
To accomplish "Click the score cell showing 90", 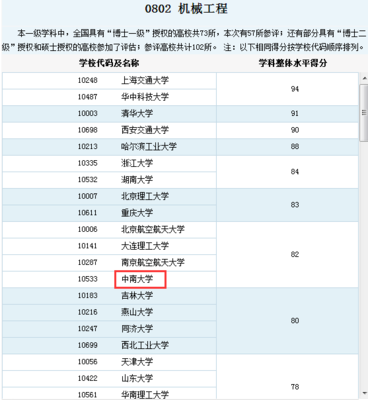I will [x=288, y=130].
